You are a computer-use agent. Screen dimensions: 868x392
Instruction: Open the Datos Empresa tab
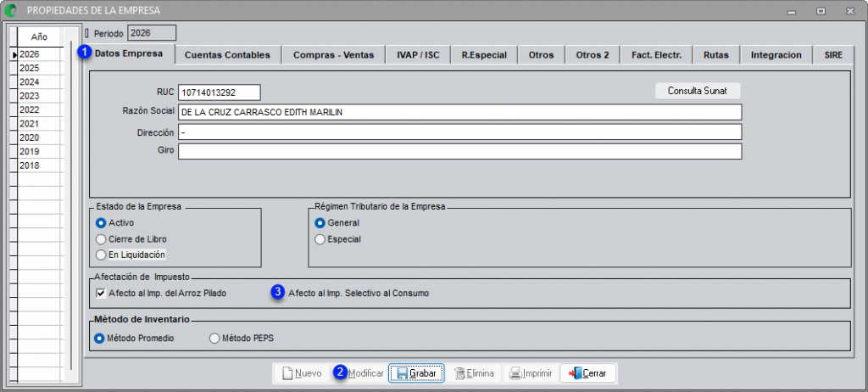coord(129,53)
